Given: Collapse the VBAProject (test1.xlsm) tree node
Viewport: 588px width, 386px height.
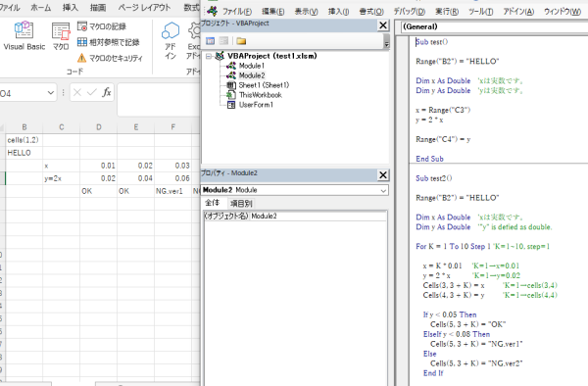Looking at the screenshot, I should click(x=209, y=56).
